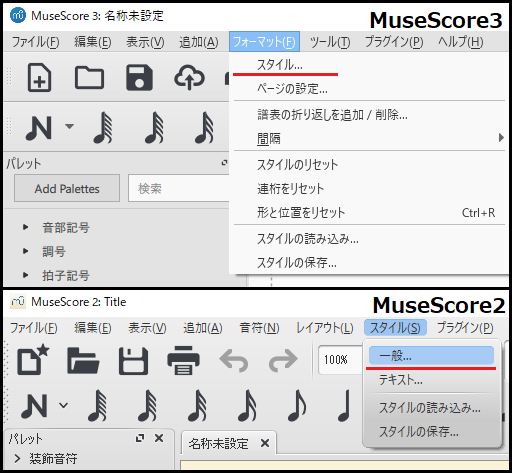Close the MuseScore 2 palette panel
This screenshot has height=473, width=512.
tap(159, 438)
